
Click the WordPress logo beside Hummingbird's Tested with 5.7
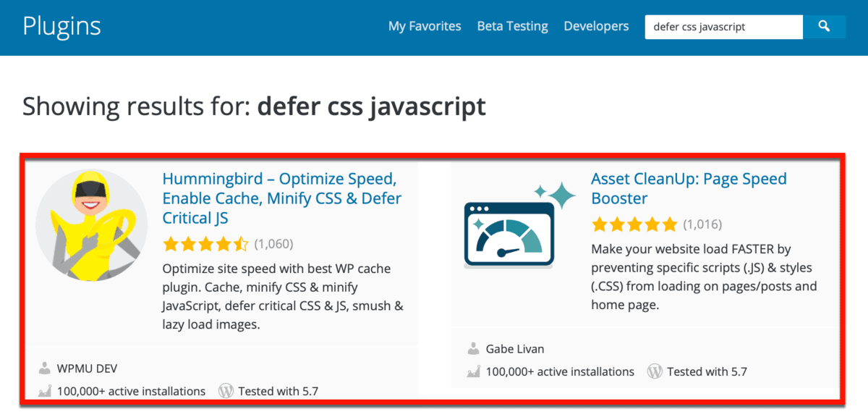click(226, 391)
